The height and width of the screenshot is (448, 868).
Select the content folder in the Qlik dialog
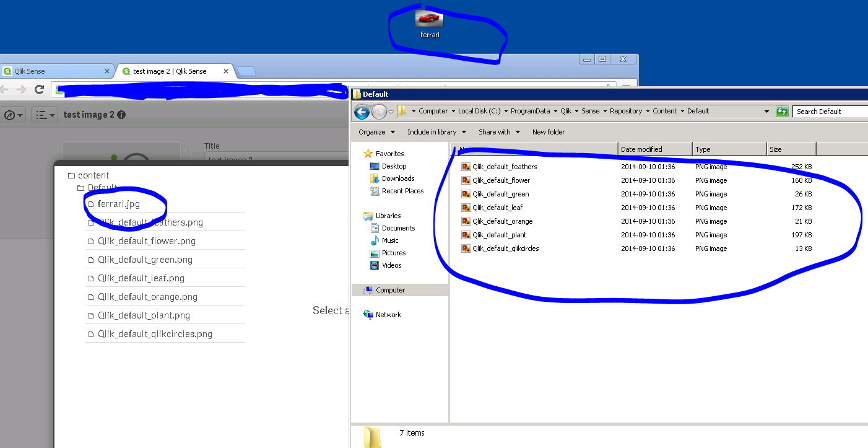pos(89,175)
